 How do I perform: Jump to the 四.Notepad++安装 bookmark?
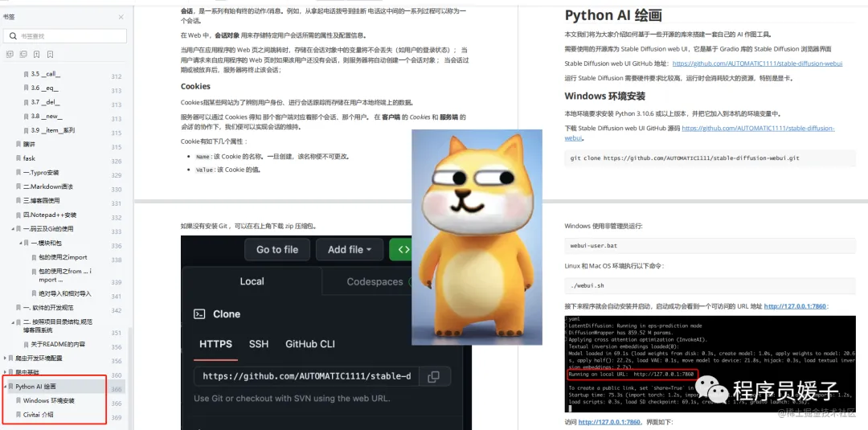[x=50, y=215]
